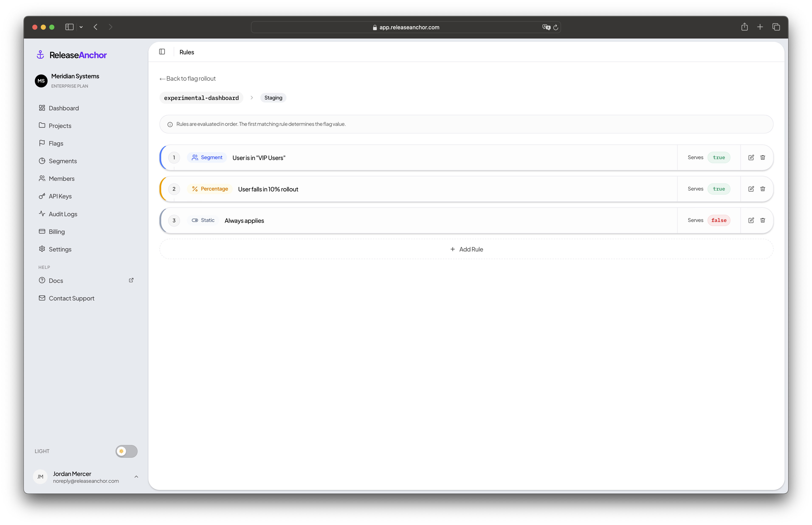Click the Segment rule type badge
812x525 pixels.
(207, 157)
